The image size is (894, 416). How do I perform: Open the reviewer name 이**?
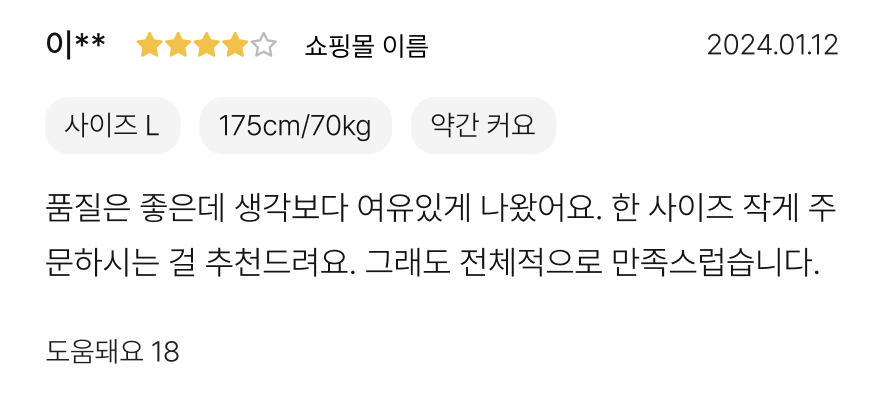(75, 44)
